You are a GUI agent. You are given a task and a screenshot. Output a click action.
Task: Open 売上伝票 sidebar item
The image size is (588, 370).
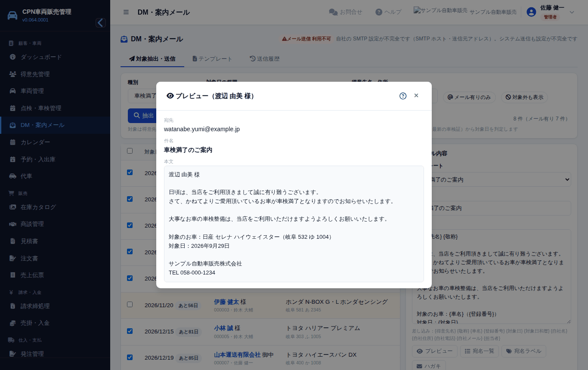click(x=55, y=275)
